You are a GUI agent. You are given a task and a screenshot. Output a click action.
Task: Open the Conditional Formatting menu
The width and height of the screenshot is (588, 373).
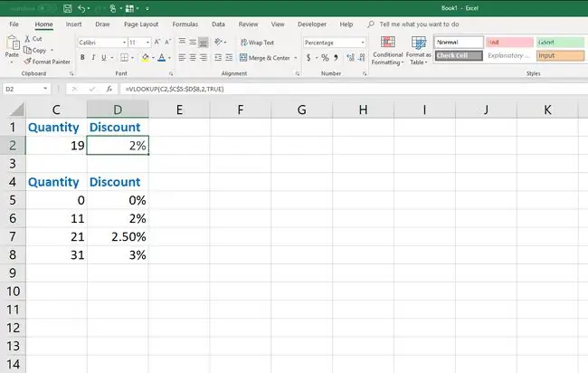coord(387,51)
